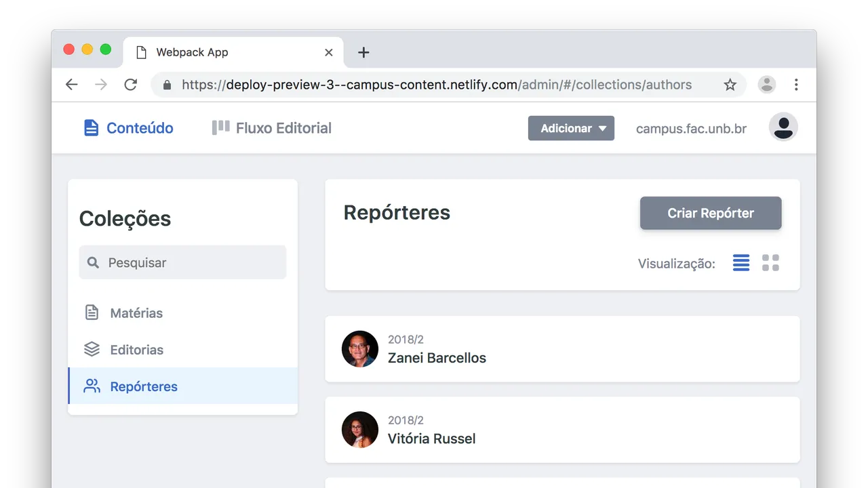Screen dimensions: 868x488
Task: Open the campus.fac.unb.br site link
Action: pyautogui.click(x=691, y=129)
